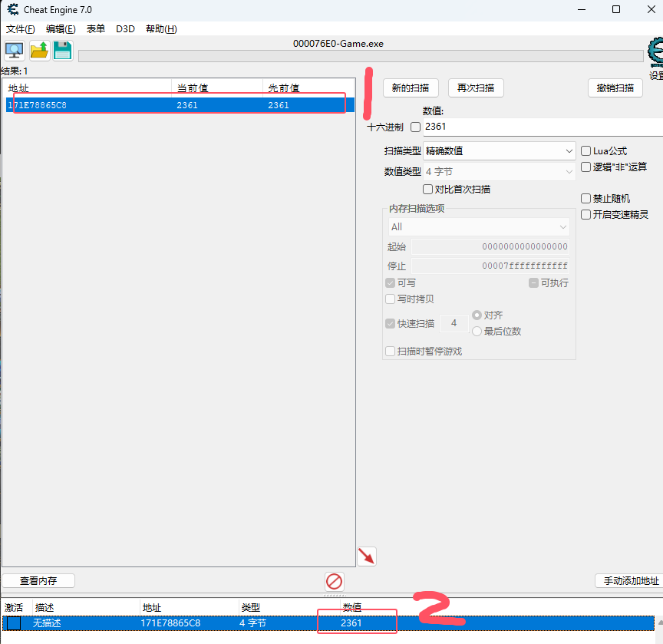Open the 编辑(E) menu
Image resolution: width=663 pixels, height=644 pixels.
61,28
